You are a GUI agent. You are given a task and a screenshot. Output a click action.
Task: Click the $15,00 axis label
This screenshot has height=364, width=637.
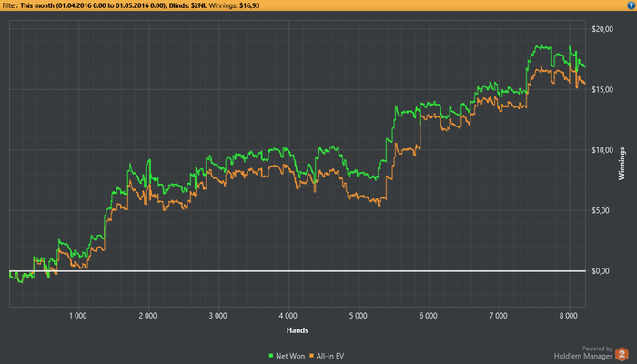coord(602,90)
